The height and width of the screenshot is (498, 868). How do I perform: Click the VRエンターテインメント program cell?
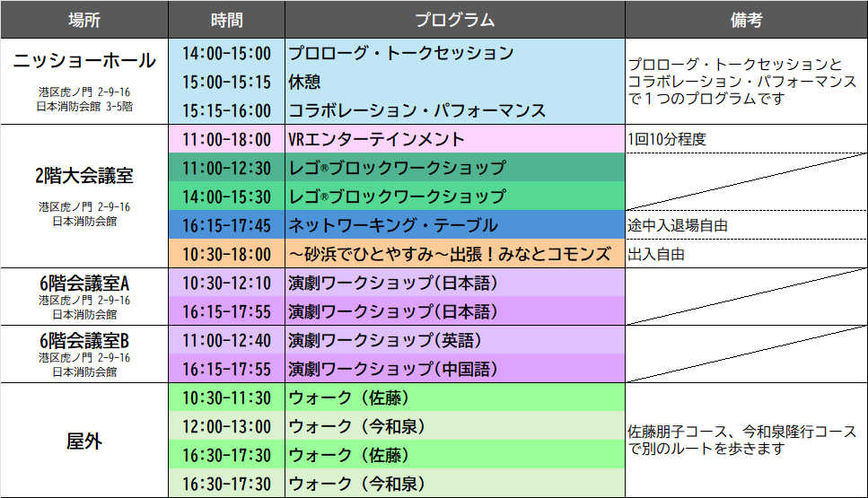click(x=454, y=139)
